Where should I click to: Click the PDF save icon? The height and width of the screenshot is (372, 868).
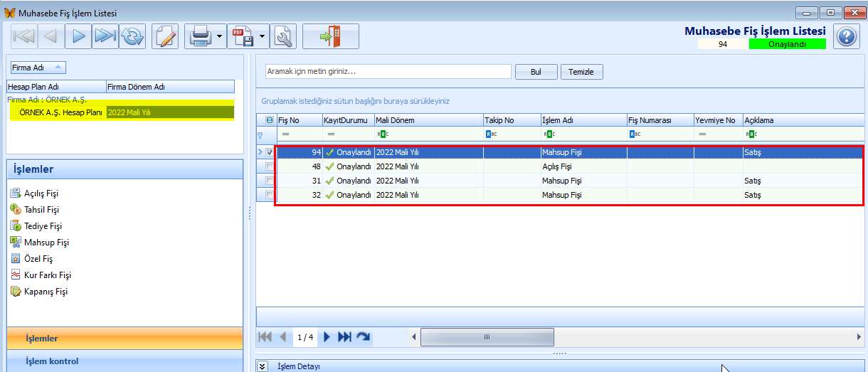(x=242, y=36)
